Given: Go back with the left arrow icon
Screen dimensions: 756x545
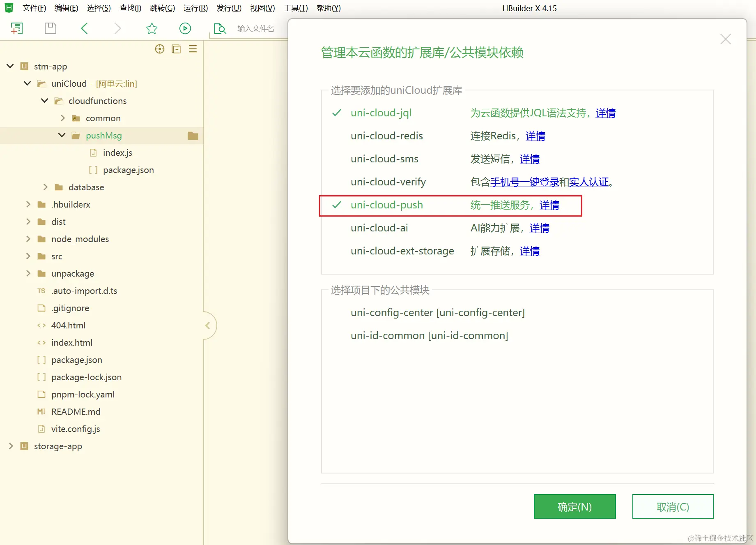Looking at the screenshot, I should point(84,28).
